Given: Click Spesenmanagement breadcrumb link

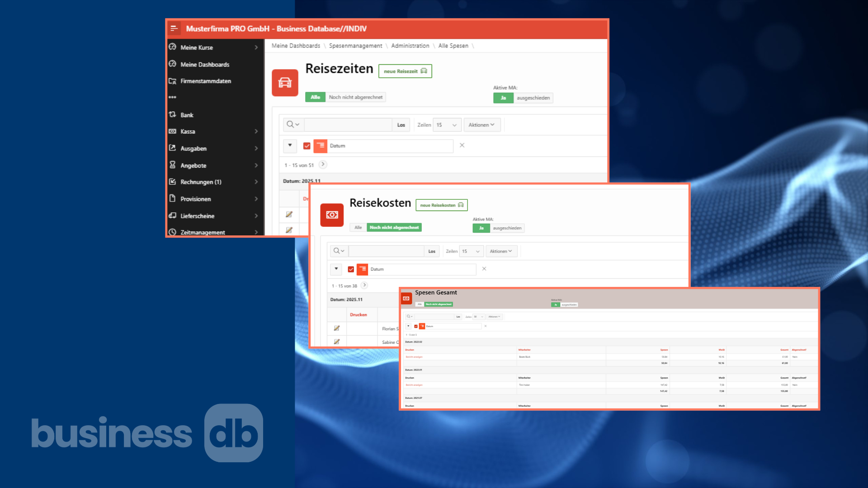Looking at the screenshot, I should (x=355, y=46).
